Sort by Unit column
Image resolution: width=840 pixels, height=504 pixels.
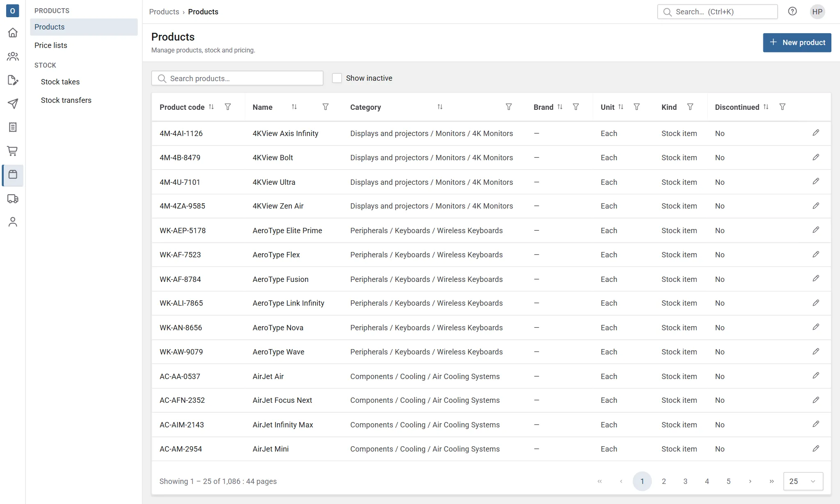pos(621,107)
